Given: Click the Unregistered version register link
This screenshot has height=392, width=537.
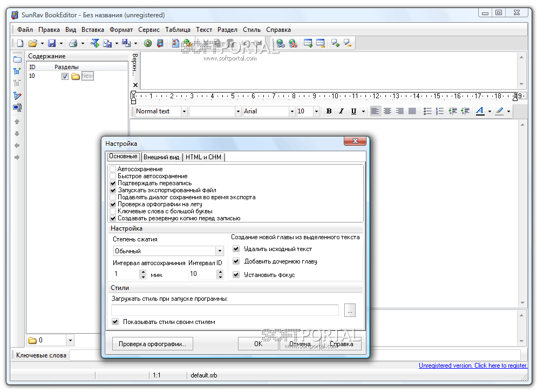Looking at the screenshot, I should click(473, 366).
